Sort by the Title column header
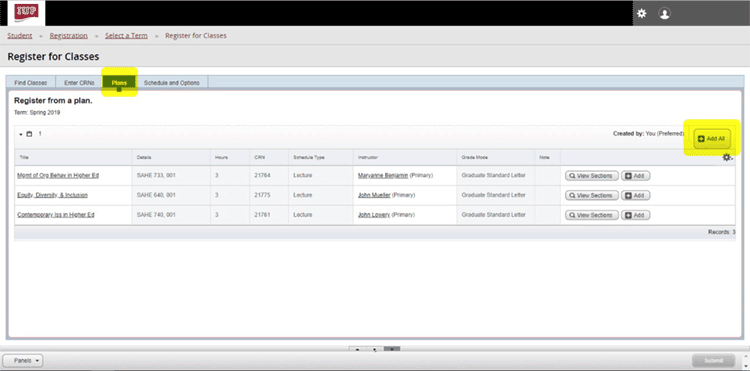 click(x=73, y=157)
